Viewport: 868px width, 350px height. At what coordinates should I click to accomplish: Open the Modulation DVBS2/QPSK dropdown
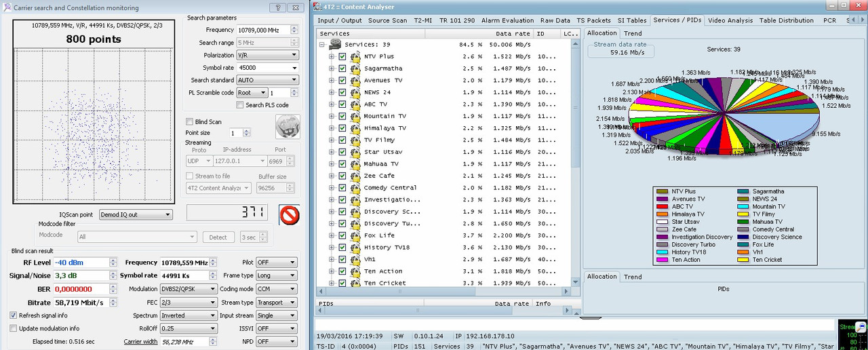tap(189, 288)
